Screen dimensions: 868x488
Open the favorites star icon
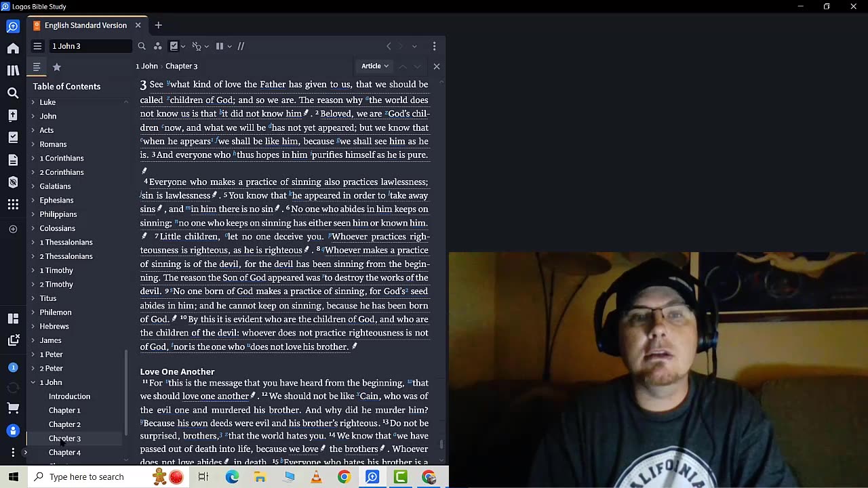(x=57, y=67)
